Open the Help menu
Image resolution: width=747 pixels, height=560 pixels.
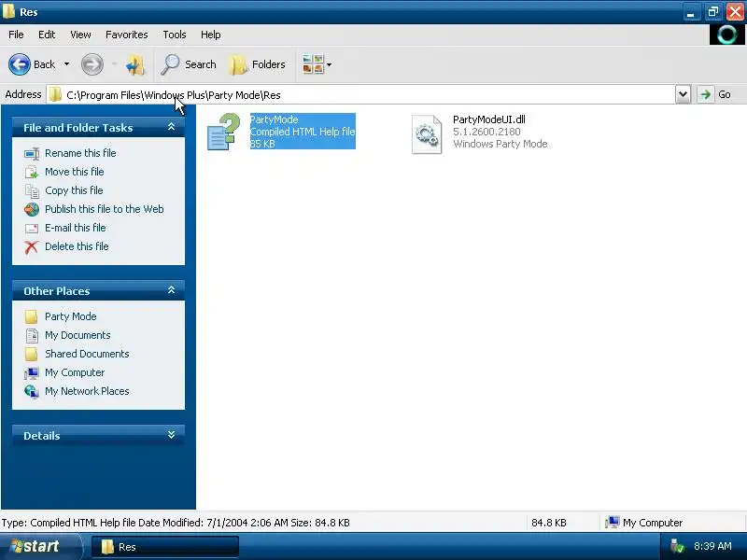pyautogui.click(x=210, y=35)
